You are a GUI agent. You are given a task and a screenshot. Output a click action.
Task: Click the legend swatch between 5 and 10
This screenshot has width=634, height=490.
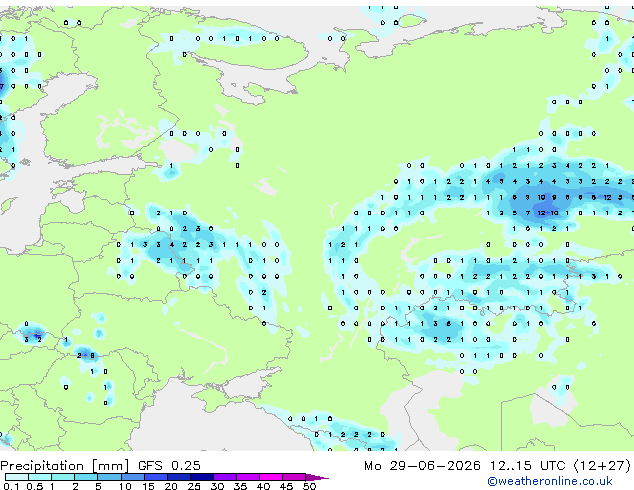pos(110,477)
